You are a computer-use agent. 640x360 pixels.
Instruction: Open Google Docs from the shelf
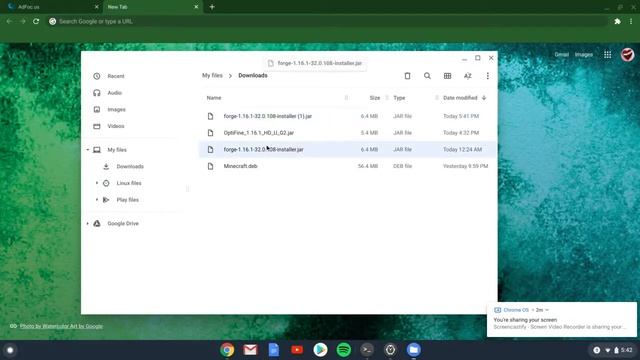point(274,350)
